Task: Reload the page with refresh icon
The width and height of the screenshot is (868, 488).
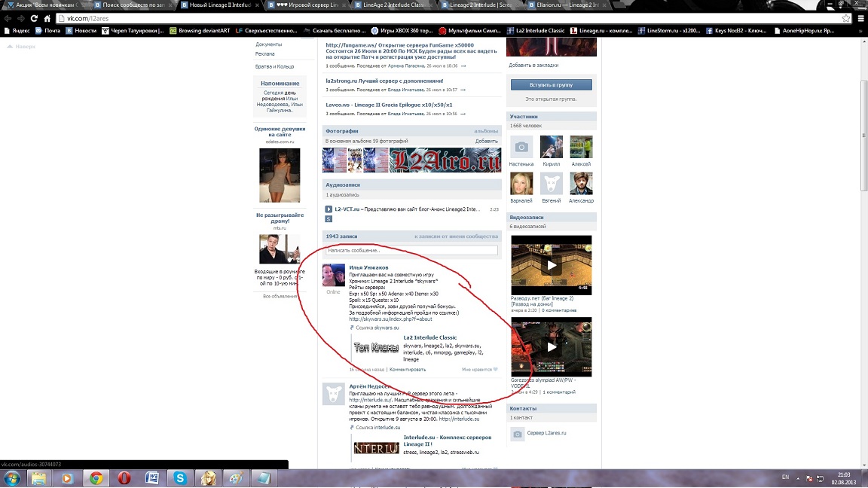Action: 34,18
